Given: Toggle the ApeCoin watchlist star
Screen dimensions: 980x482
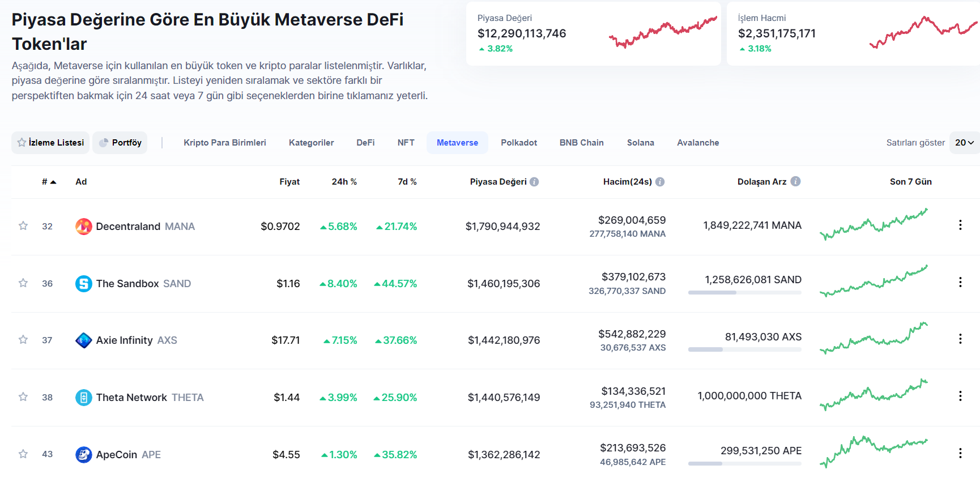Looking at the screenshot, I should tap(23, 454).
